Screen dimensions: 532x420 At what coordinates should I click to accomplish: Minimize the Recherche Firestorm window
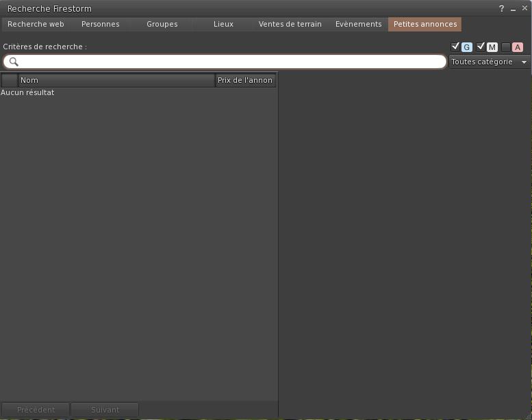(513, 9)
